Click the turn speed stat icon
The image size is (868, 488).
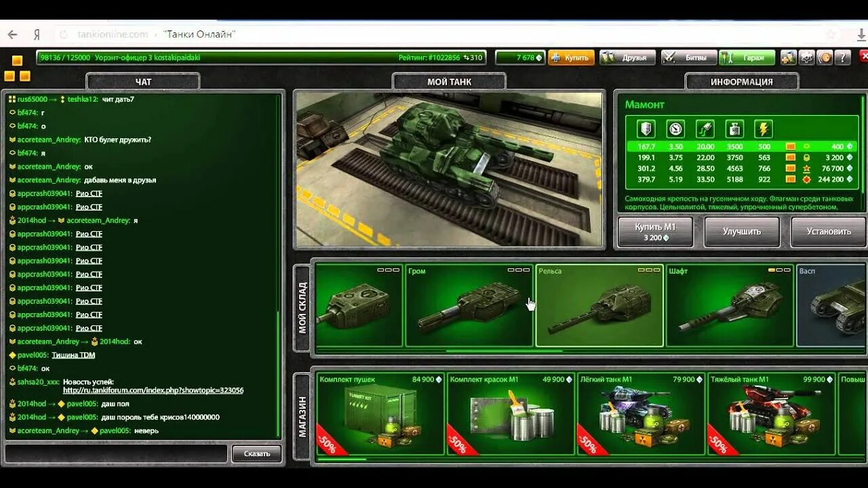(705, 129)
